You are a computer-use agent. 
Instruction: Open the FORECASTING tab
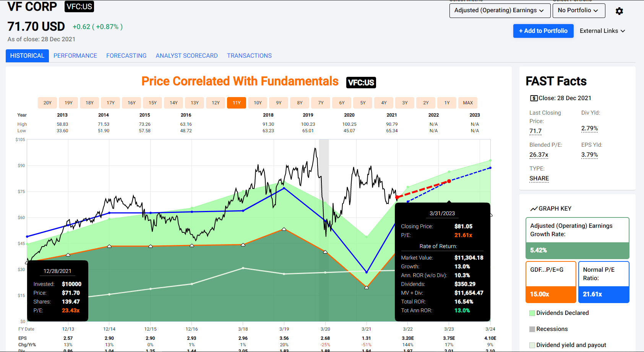127,56
